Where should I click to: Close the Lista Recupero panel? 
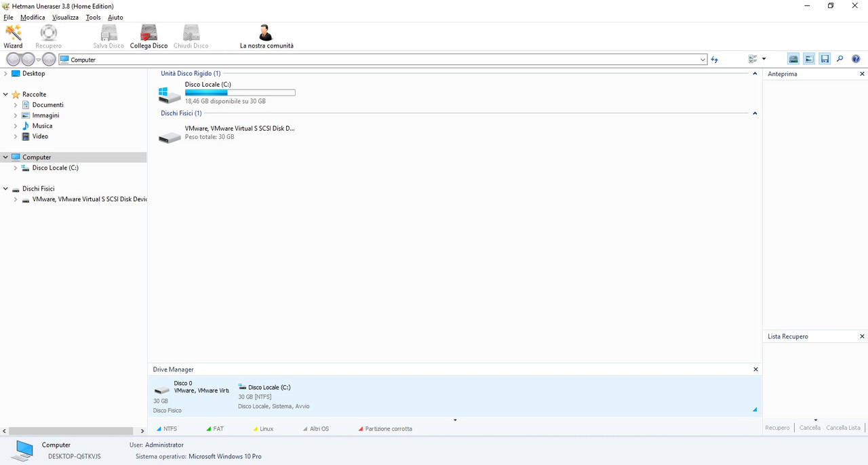863,336
